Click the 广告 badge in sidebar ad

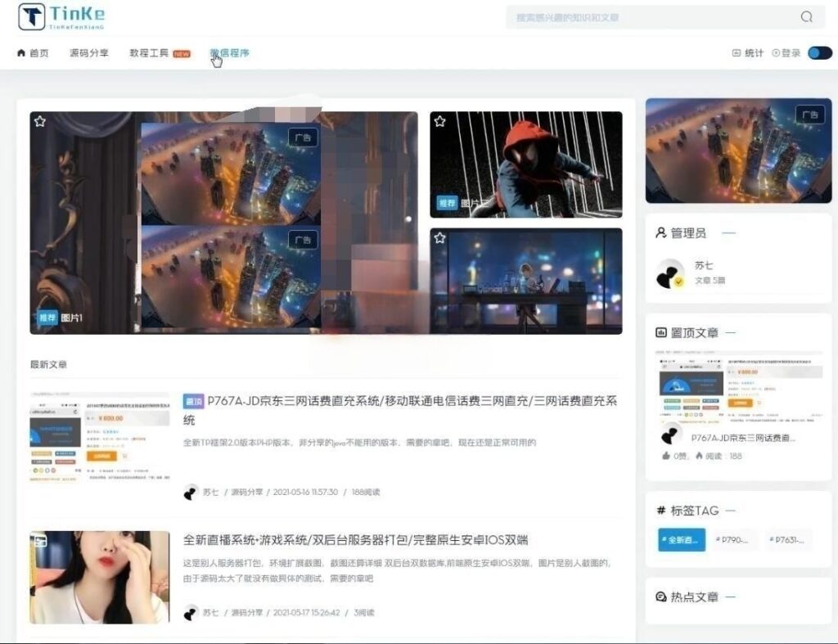[810, 115]
